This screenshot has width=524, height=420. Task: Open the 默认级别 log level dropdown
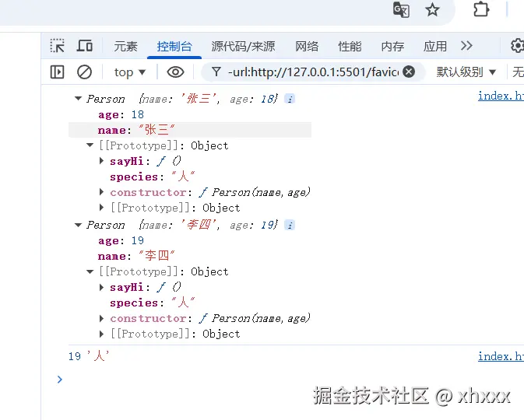[466, 72]
